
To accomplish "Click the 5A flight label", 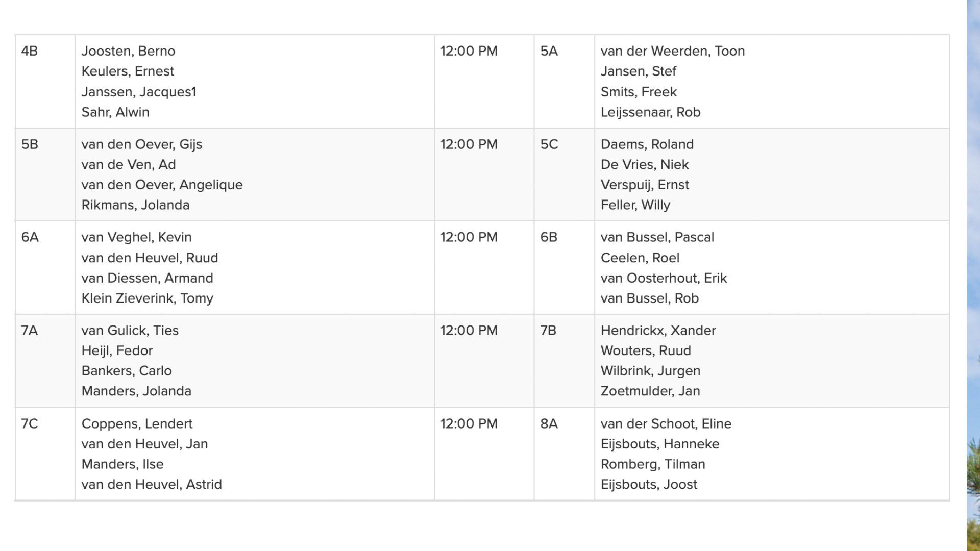I will pyautogui.click(x=549, y=51).
